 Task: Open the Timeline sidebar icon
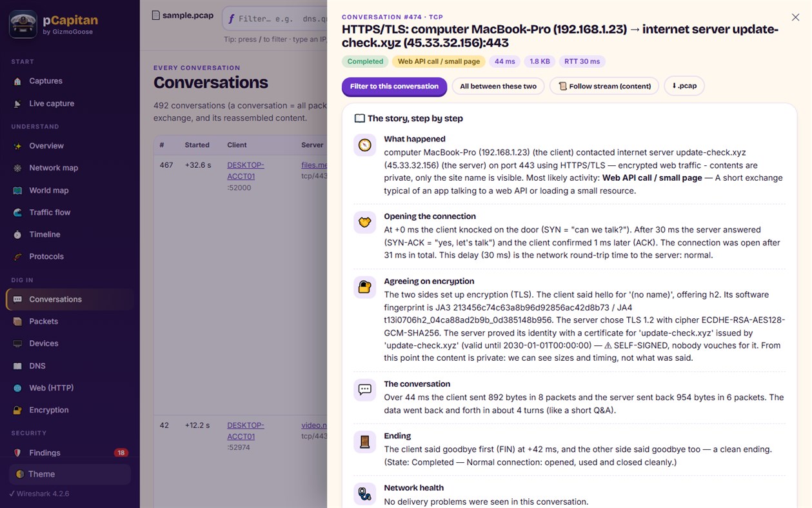coord(17,234)
